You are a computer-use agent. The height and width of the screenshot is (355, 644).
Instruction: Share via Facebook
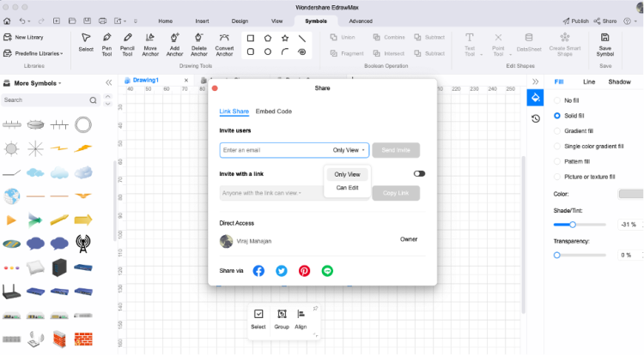pyautogui.click(x=258, y=271)
